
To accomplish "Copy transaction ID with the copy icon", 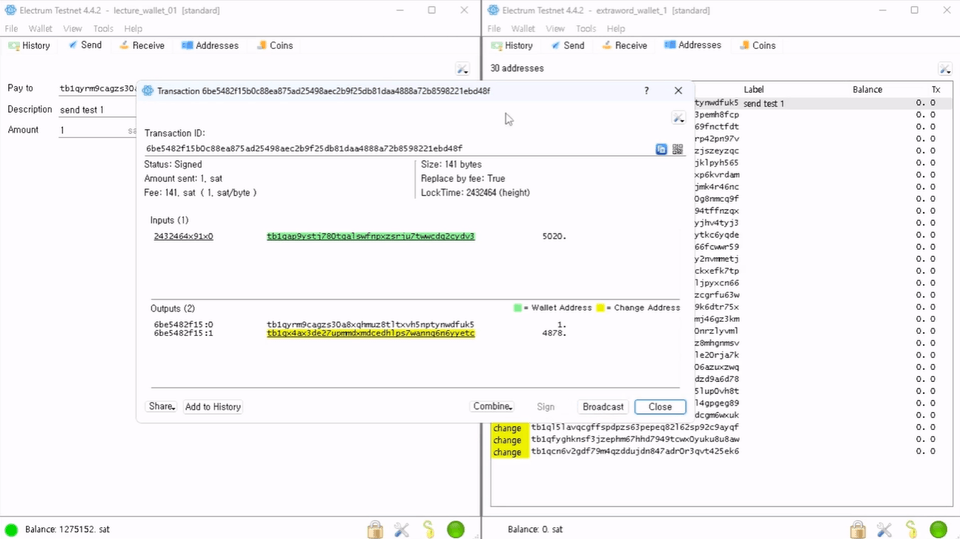I will [x=661, y=149].
